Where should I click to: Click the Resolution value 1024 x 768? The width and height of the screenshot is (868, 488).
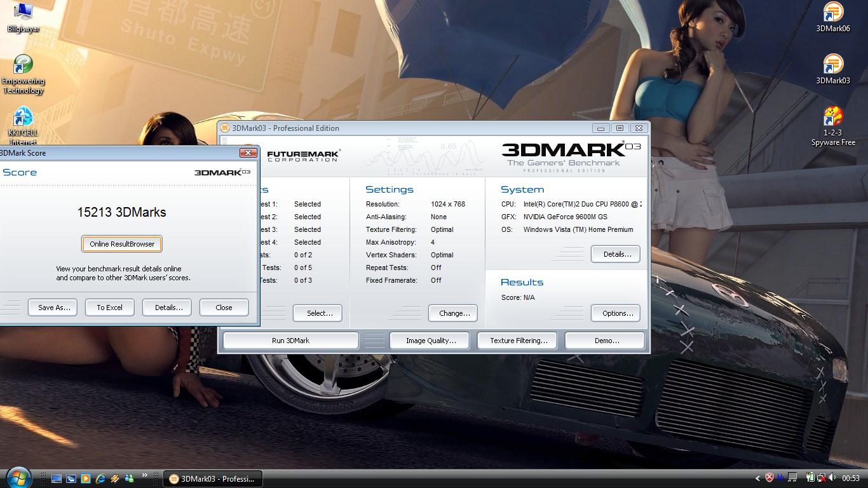pyautogui.click(x=448, y=204)
